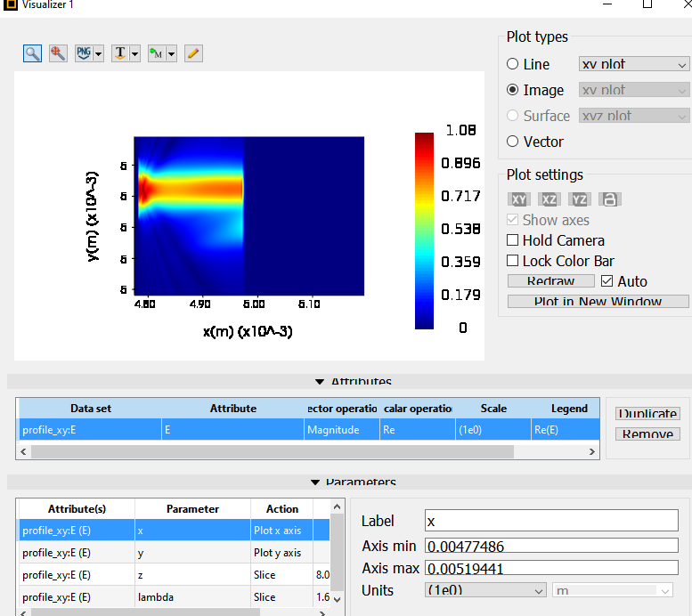The width and height of the screenshot is (692, 616).
Task: Open the Line xy plot dropdown
Action: point(634,64)
